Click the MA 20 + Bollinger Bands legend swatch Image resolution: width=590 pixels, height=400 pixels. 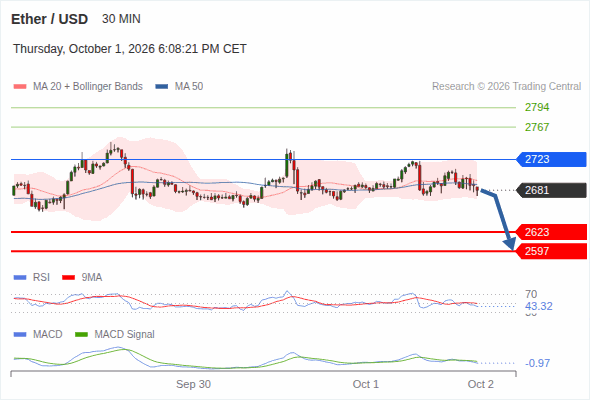20,87
